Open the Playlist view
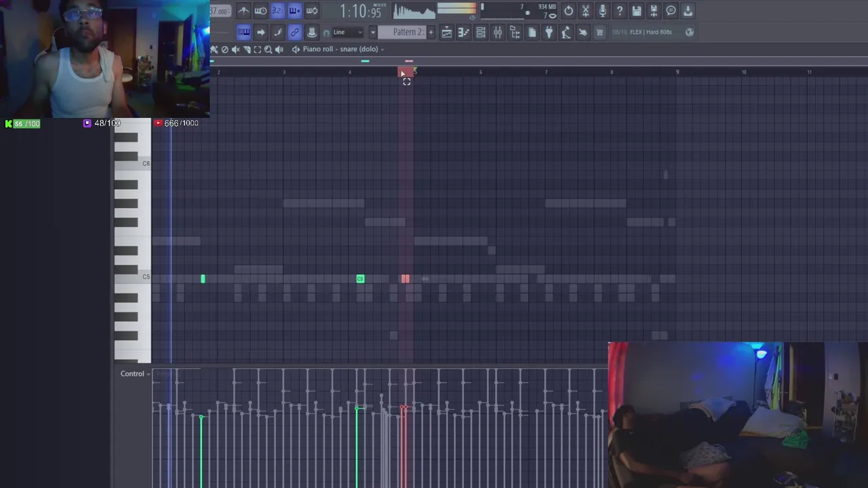The height and width of the screenshot is (488, 868). [446, 32]
